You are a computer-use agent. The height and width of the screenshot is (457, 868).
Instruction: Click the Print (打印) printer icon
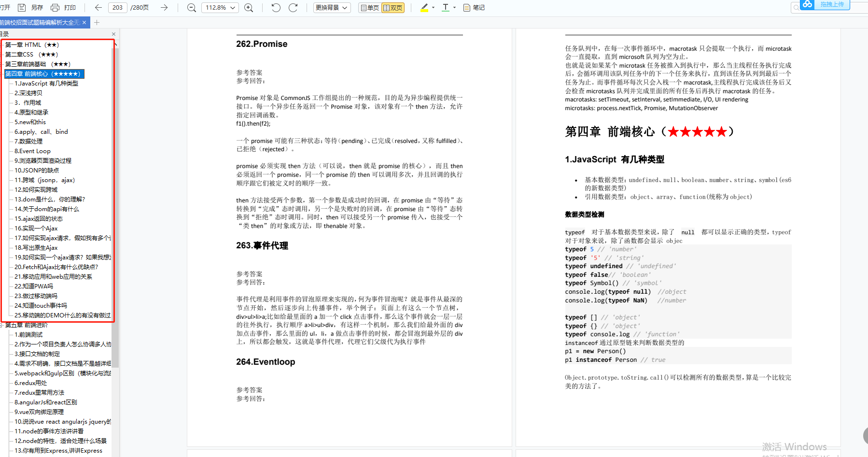55,8
